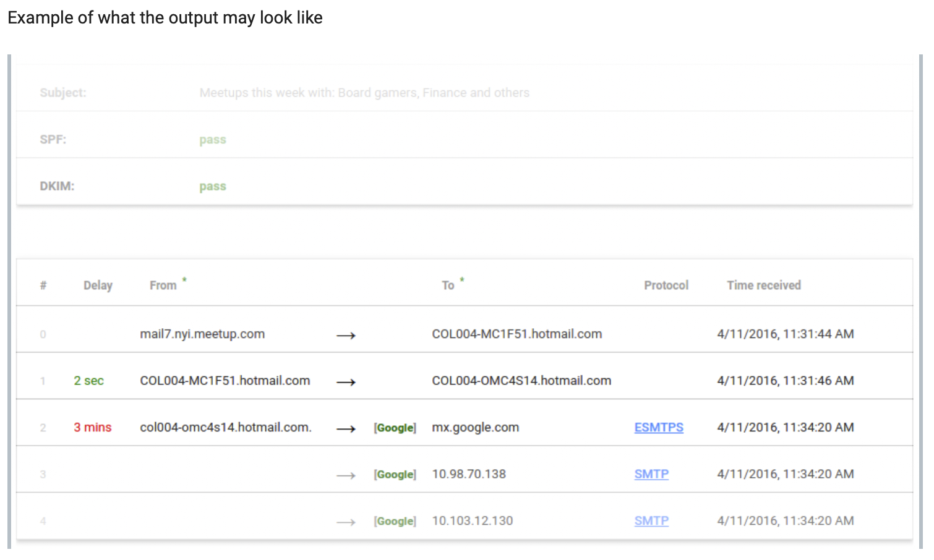Image resolution: width=934 pixels, height=560 pixels.
Task: Click the arrow icon in row 3
Action: 346,475
